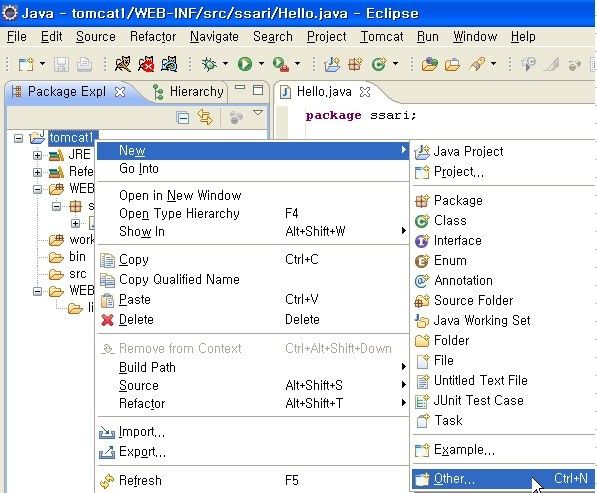Click the New Java Project toolbar icon
597x493 pixels.
(332, 64)
